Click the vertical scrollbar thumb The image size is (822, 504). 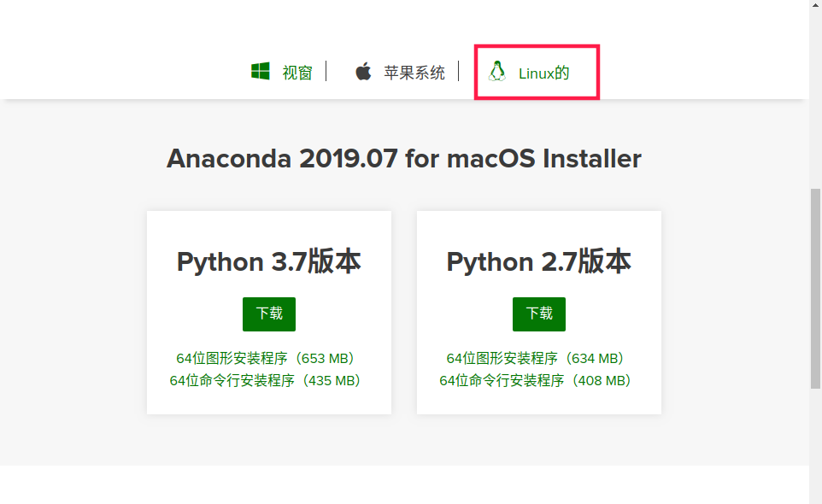click(815, 289)
